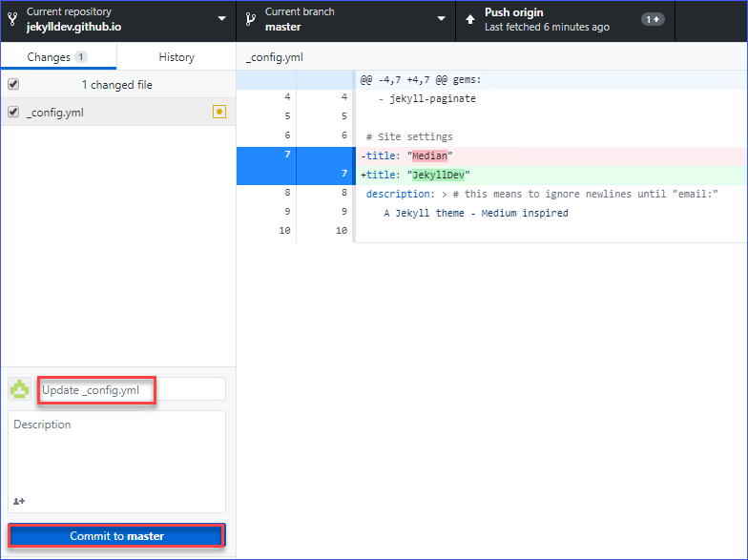Uncheck the _config.yml file checkbox

(x=13, y=113)
